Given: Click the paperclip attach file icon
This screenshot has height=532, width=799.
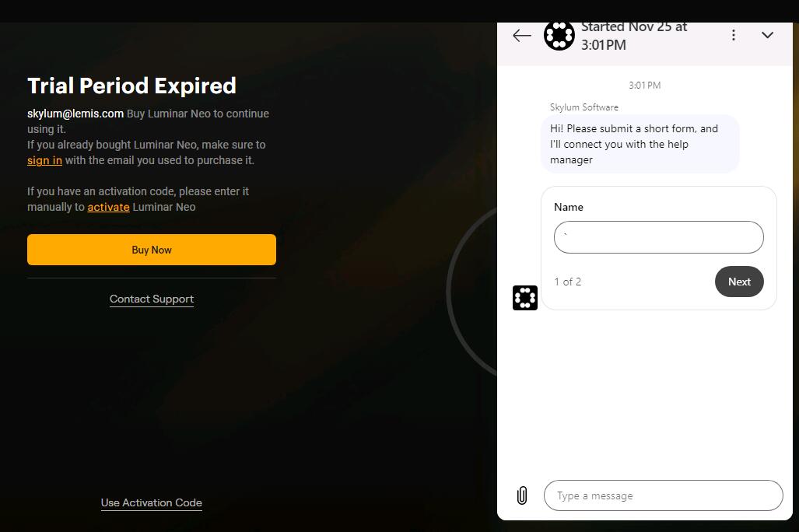Looking at the screenshot, I should 522,495.
